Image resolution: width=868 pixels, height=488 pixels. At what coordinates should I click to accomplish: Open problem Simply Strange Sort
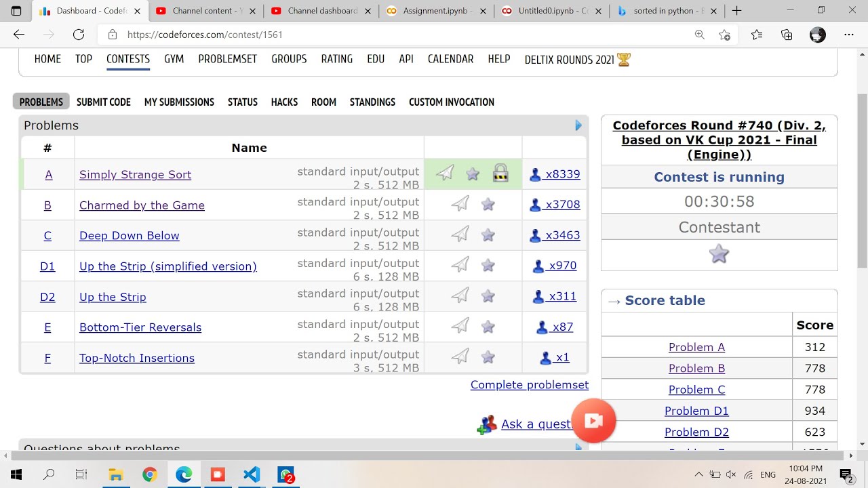[136, 174]
